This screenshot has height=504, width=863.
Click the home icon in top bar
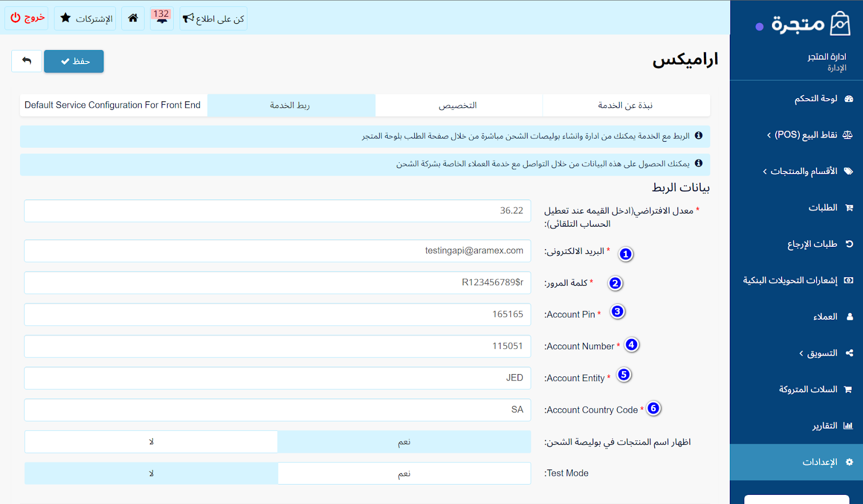pyautogui.click(x=133, y=18)
